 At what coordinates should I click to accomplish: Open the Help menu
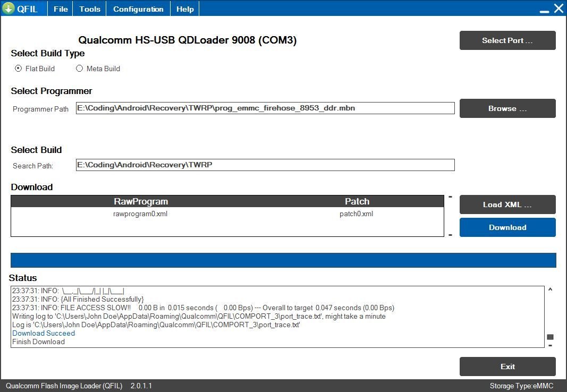click(x=185, y=8)
